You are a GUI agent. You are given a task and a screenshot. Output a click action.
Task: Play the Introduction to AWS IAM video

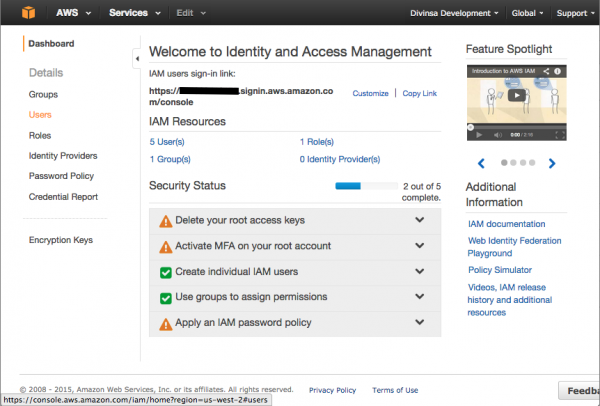pyautogui.click(x=516, y=95)
